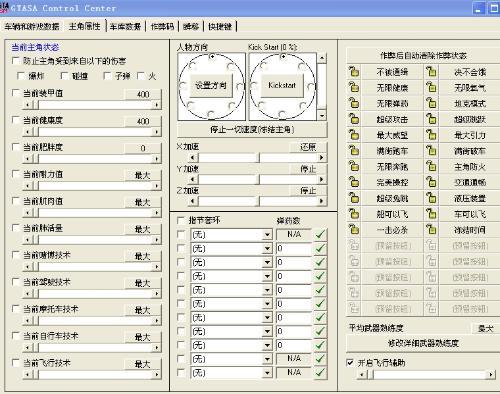
Task: Click the lock icon next to 最大威望
Action: pyautogui.click(x=354, y=135)
